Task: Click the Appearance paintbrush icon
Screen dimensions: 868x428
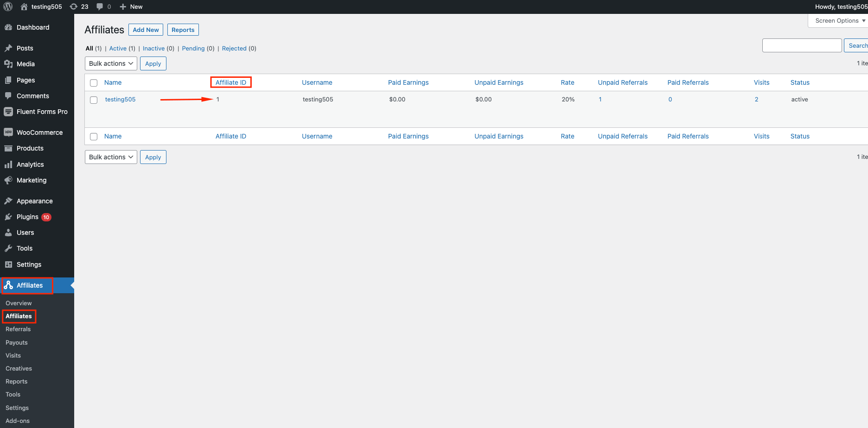Action: (8, 201)
